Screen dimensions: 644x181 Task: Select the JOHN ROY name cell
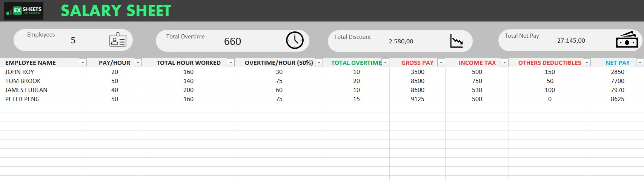pyautogui.click(x=43, y=72)
